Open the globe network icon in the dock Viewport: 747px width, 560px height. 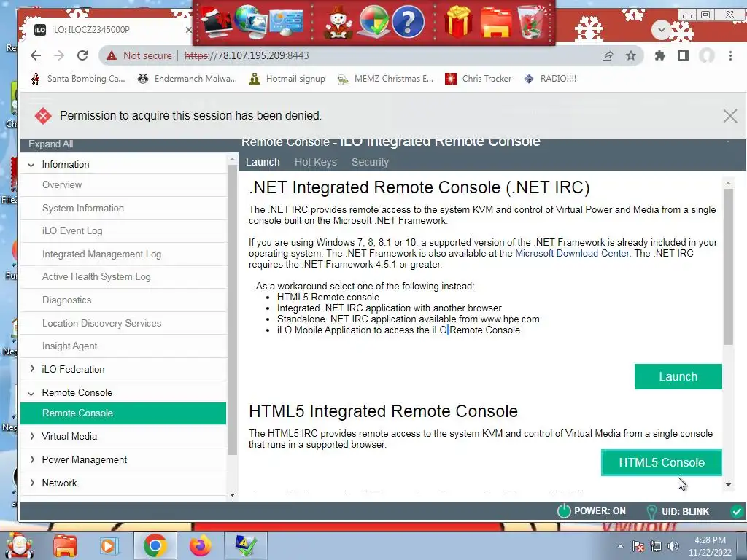click(250, 22)
